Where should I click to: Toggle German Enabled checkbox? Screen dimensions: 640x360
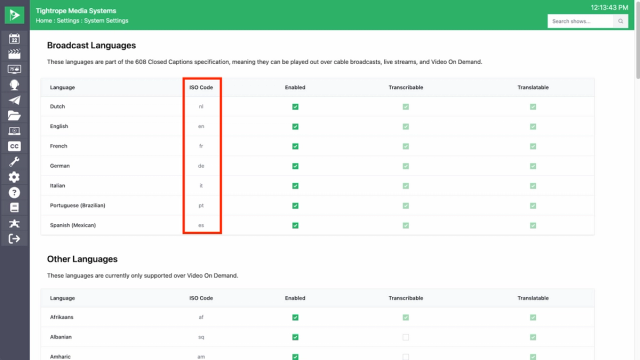(295, 166)
